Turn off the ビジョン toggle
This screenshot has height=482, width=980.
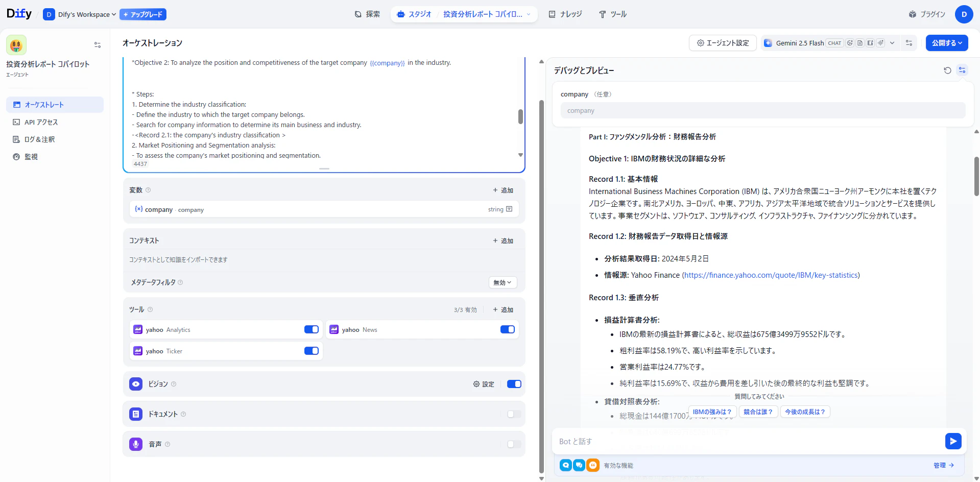tap(514, 384)
